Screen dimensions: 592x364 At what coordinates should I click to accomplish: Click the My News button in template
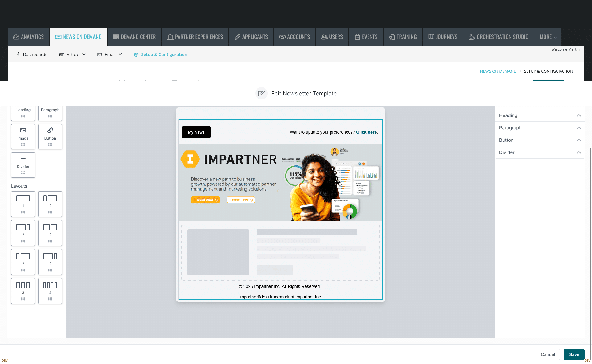click(196, 132)
